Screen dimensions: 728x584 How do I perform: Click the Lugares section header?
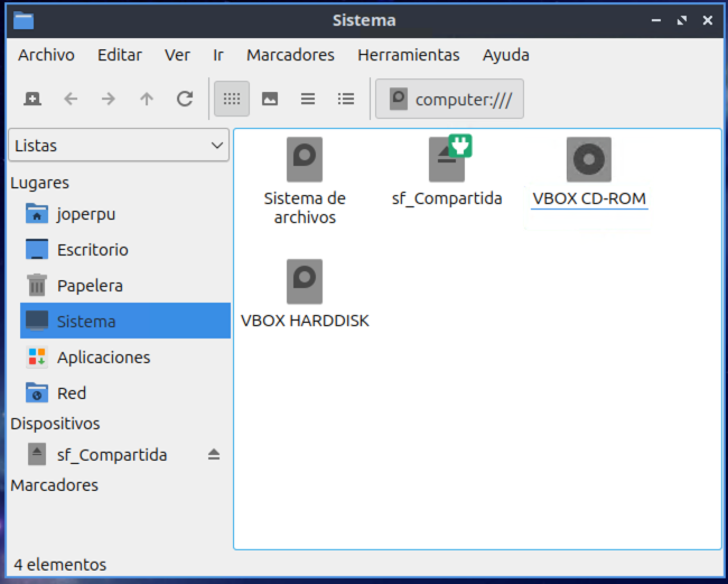coord(40,183)
